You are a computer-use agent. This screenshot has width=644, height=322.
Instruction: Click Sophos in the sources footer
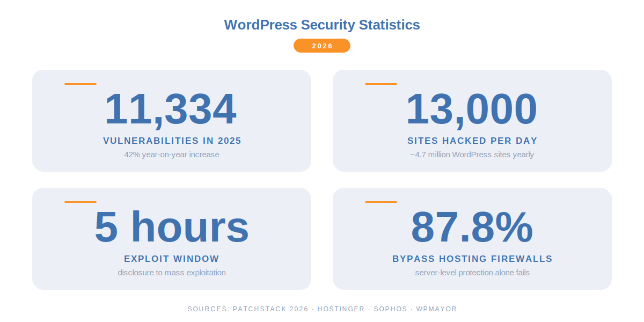[392, 309]
